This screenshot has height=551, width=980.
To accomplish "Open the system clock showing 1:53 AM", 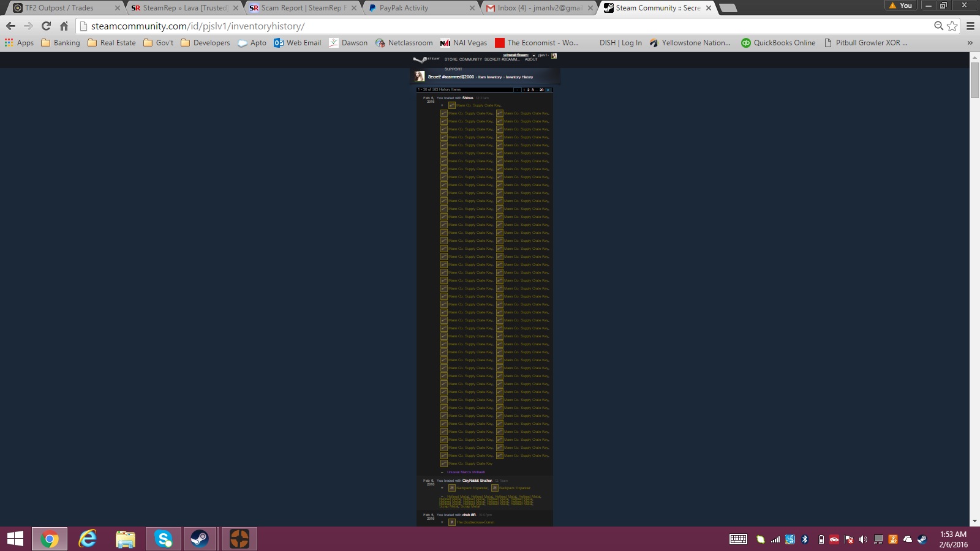I will (x=954, y=539).
